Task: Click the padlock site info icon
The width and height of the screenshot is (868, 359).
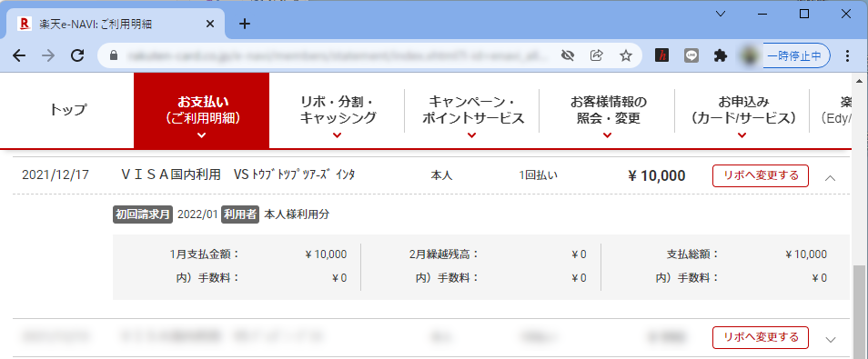Action: (x=114, y=55)
